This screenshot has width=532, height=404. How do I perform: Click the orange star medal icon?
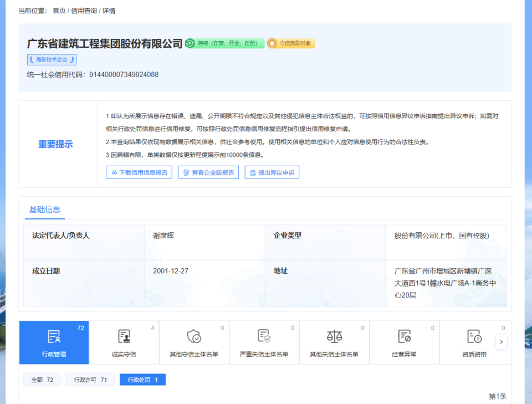coord(272,43)
